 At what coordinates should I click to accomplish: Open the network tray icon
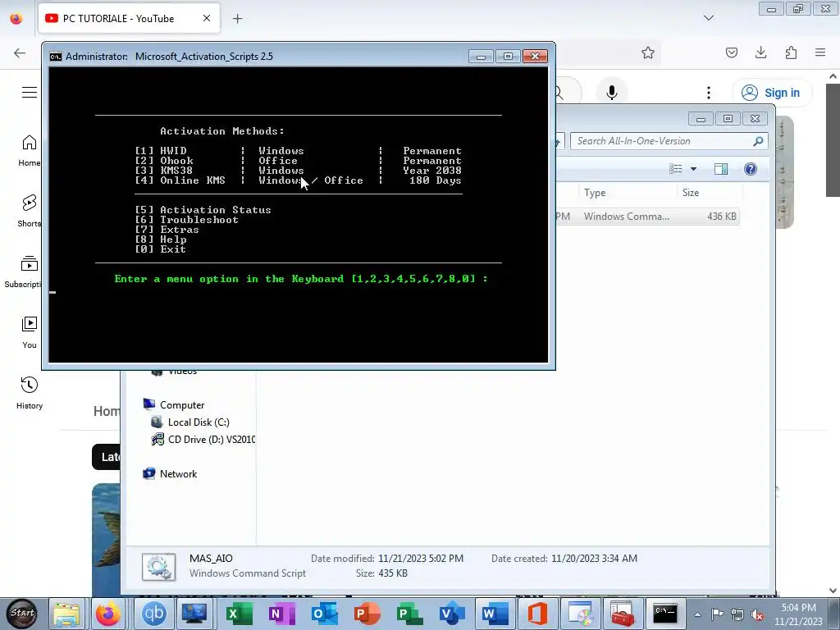[x=737, y=614]
